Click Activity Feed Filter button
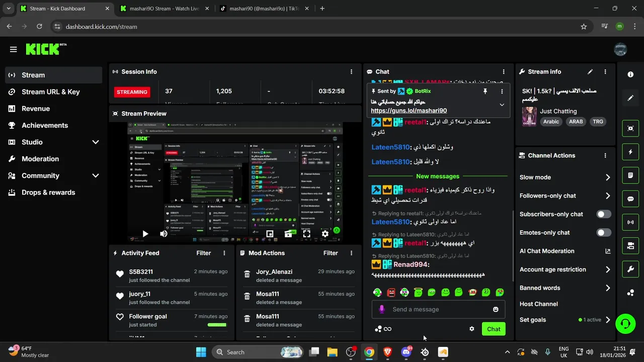Image resolution: width=644 pixels, height=362 pixels. (x=204, y=253)
